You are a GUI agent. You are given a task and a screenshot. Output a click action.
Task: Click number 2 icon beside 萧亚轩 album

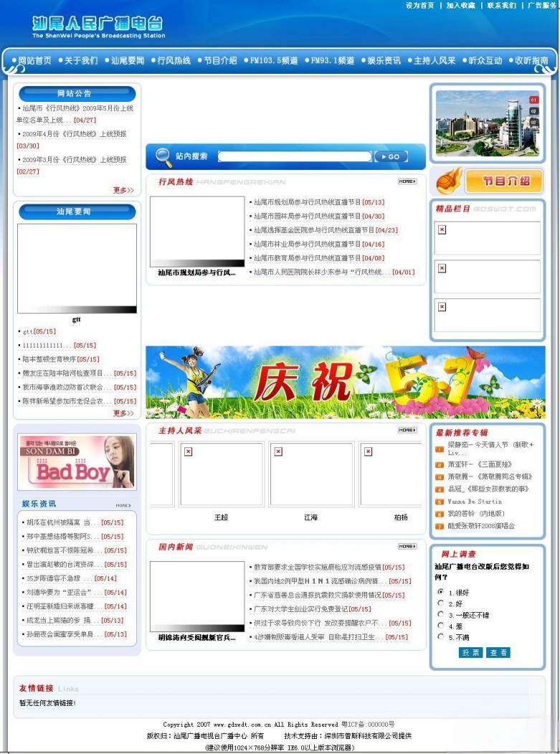[440, 465]
